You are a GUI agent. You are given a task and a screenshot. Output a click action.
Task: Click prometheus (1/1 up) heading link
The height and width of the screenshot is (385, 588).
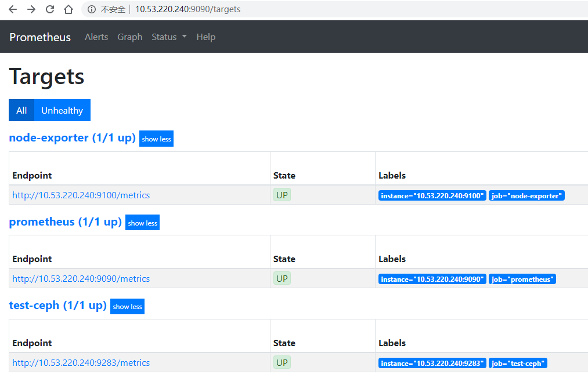pos(65,221)
